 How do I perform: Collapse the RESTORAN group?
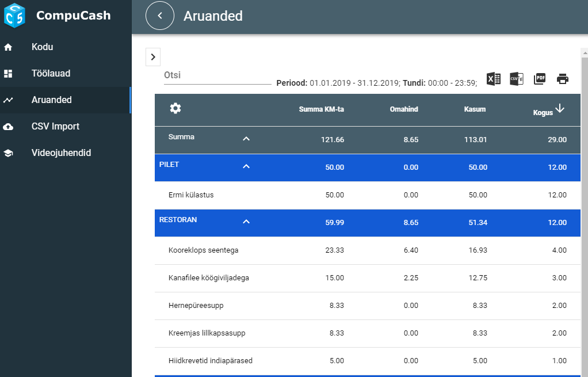(x=246, y=222)
